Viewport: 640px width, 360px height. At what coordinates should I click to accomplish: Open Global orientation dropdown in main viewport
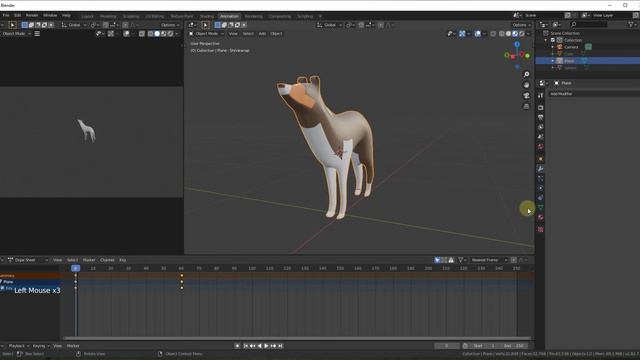tap(329, 25)
